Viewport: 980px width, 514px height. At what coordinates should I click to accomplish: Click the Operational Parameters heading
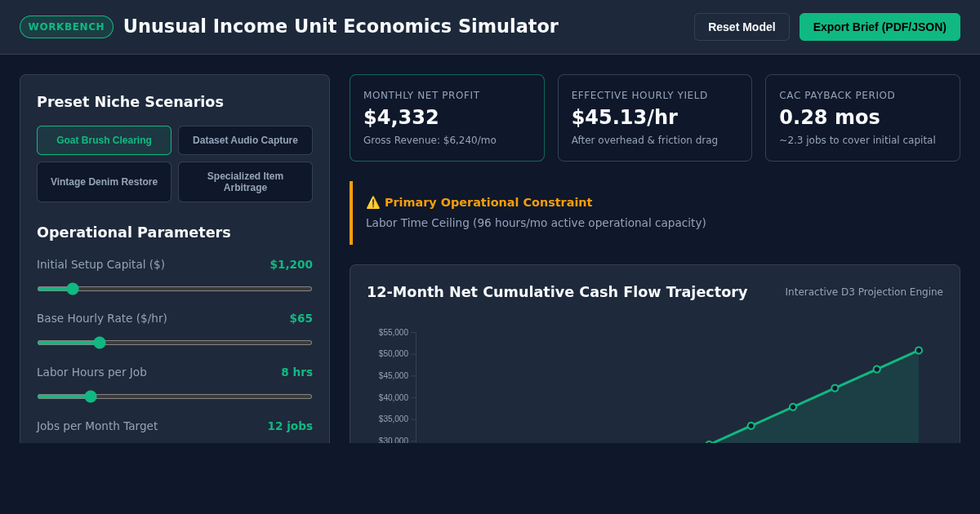(x=134, y=233)
